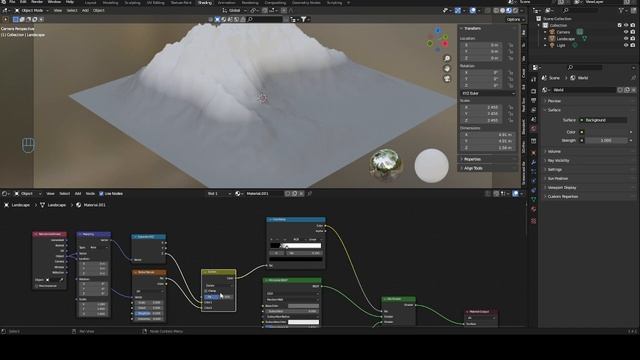Toggle the Use Nodes checkbox
Viewport: 640px width, 360px height.
click(x=101, y=193)
